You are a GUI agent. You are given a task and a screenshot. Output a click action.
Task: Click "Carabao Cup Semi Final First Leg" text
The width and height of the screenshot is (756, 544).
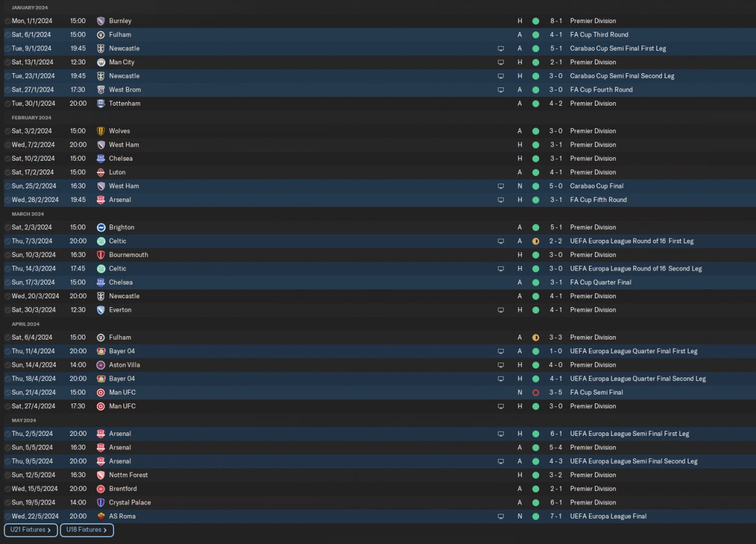[618, 48]
